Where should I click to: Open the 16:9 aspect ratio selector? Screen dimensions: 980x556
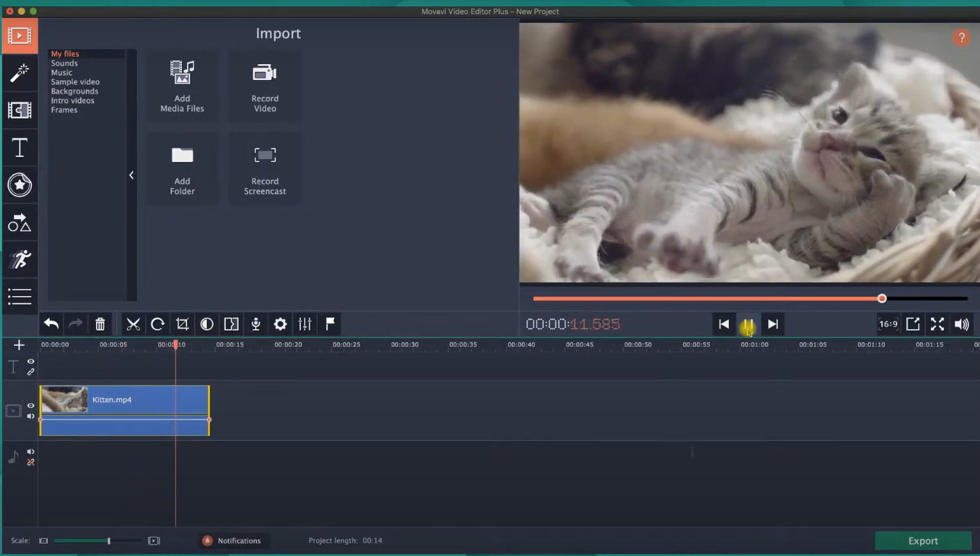887,324
